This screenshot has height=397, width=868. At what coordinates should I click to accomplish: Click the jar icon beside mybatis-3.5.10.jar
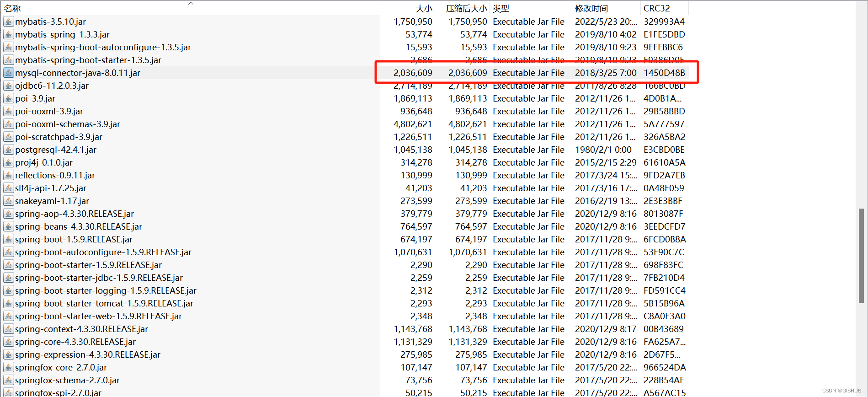point(8,21)
